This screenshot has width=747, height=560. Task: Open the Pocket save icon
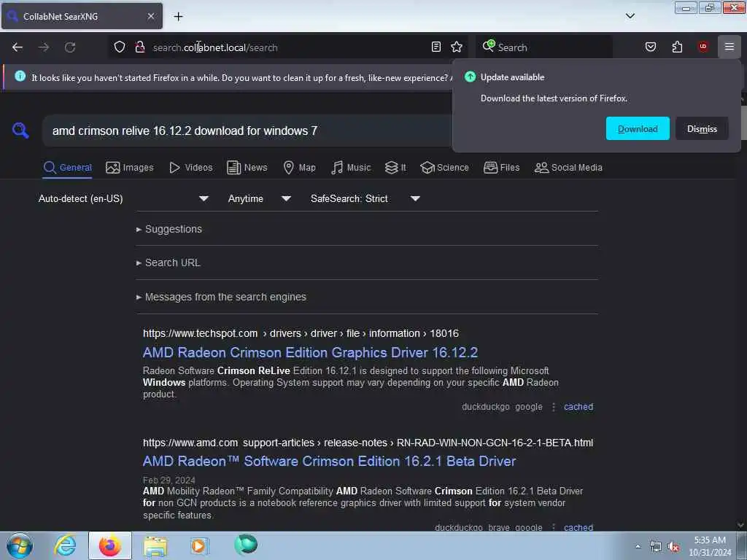(x=651, y=47)
